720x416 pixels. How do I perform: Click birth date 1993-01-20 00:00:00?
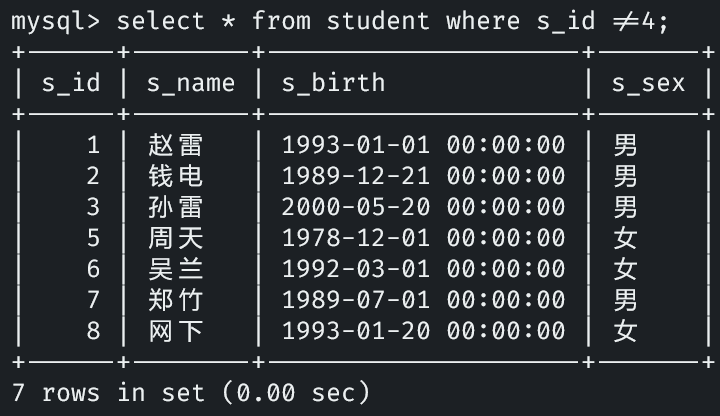click(423, 330)
